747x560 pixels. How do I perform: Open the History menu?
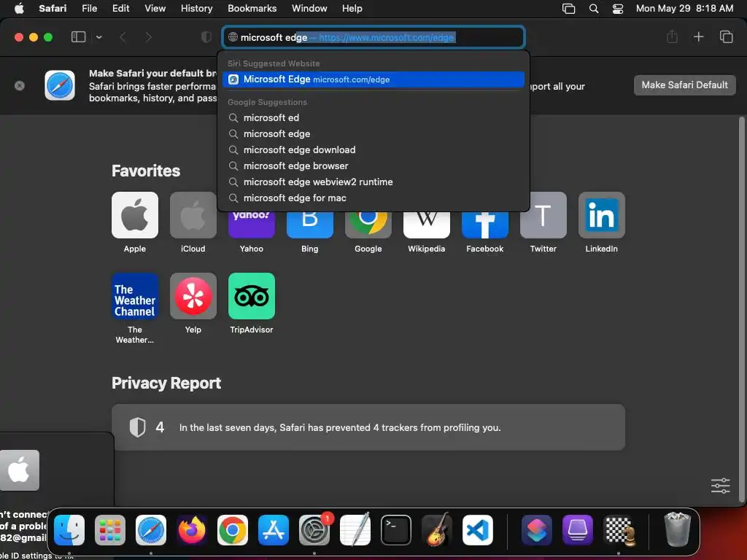pyautogui.click(x=196, y=9)
